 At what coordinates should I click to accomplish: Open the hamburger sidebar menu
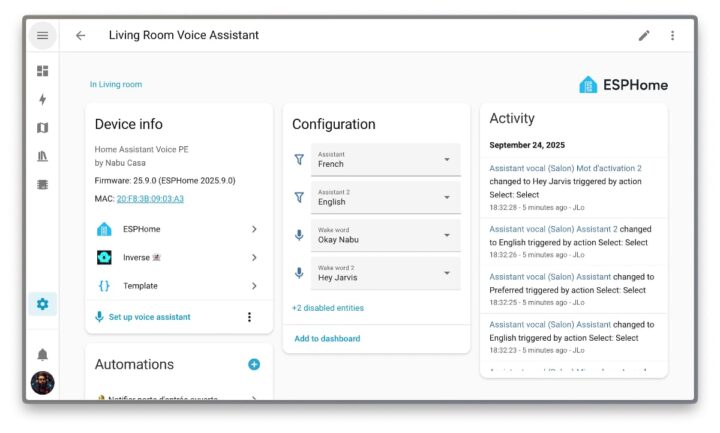42,35
